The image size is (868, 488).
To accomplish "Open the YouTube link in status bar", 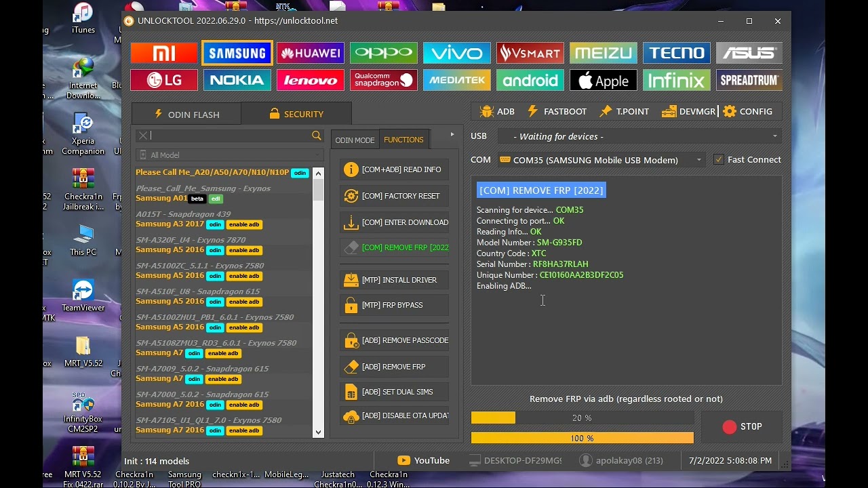I will click(x=424, y=461).
